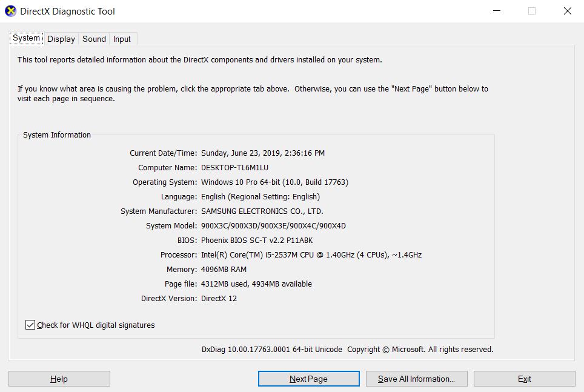Viewport: 584px width, 392px height.
Task: Click the Page file: field label
Action: point(181,284)
